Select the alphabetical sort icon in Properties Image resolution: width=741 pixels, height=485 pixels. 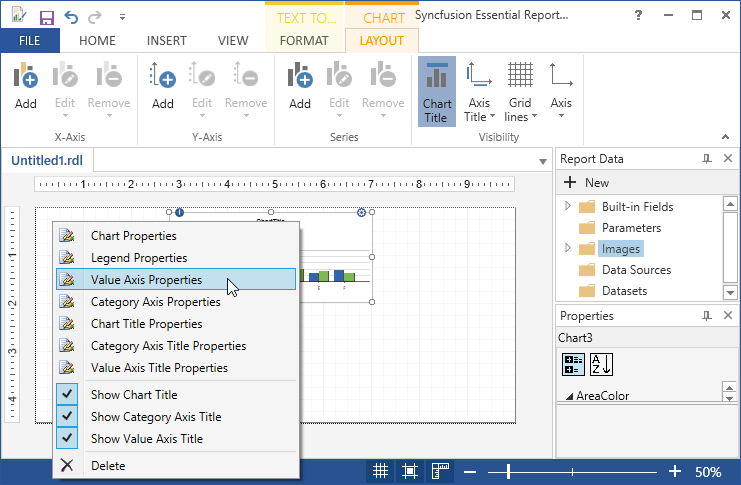click(601, 364)
